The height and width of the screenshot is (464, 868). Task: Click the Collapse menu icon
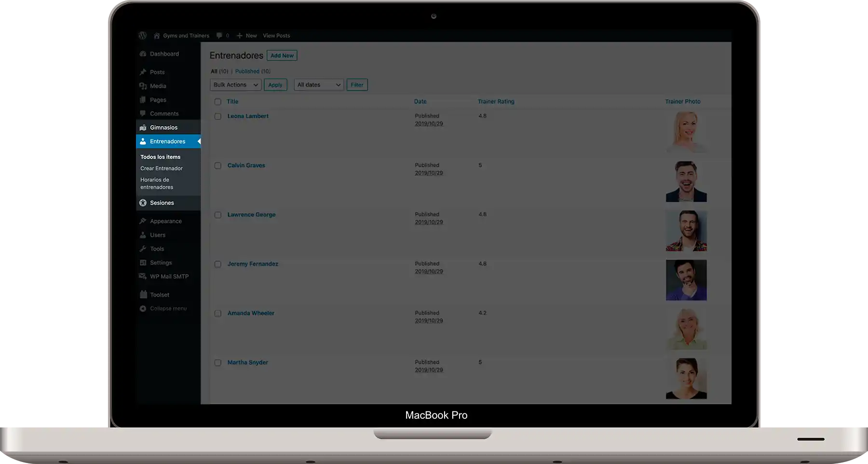pos(143,308)
